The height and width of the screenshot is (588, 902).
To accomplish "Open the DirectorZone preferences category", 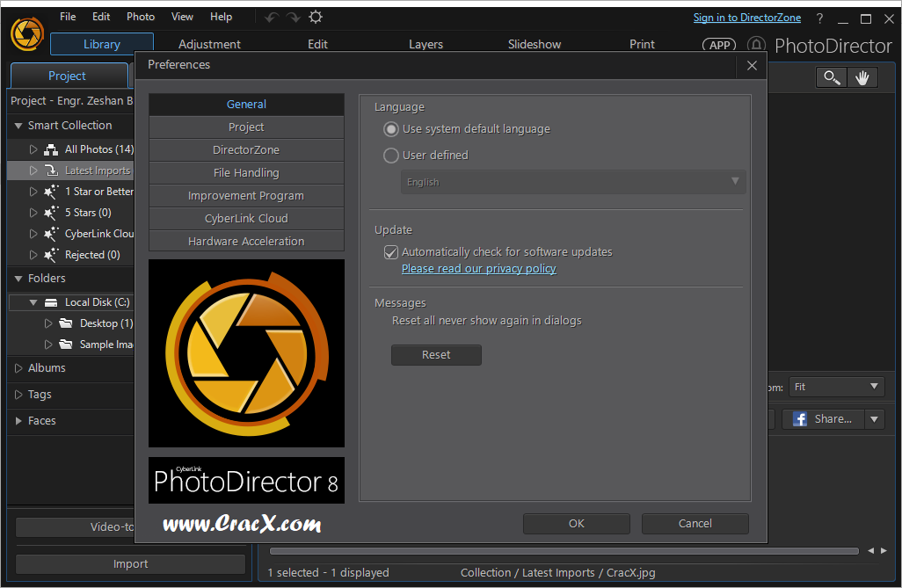I will 246,150.
